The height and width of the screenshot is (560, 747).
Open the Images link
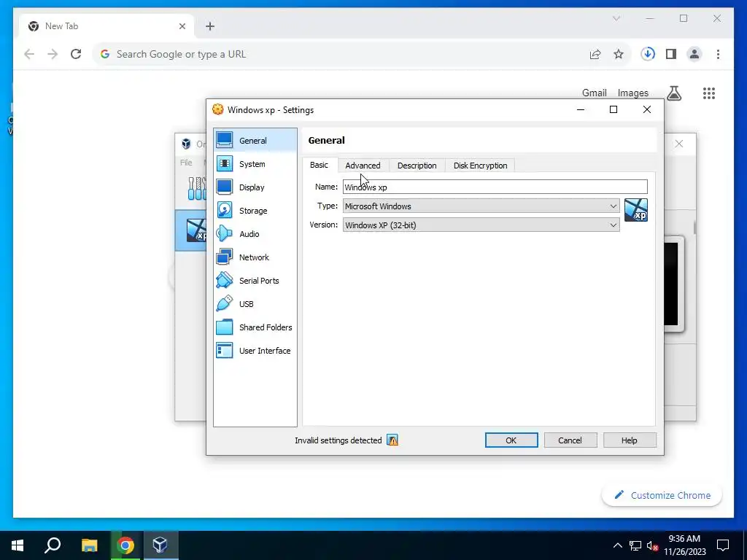pyautogui.click(x=632, y=93)
